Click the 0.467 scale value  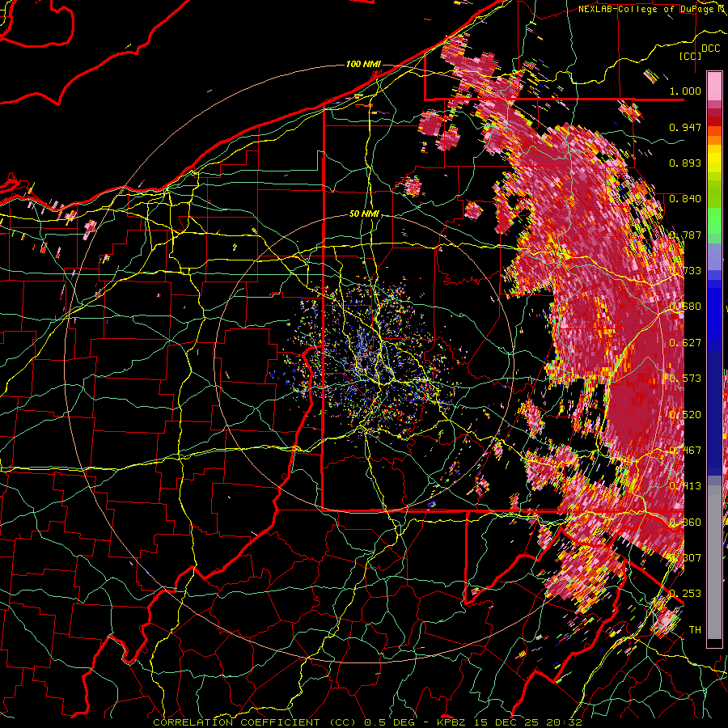(x=685, y=450)
